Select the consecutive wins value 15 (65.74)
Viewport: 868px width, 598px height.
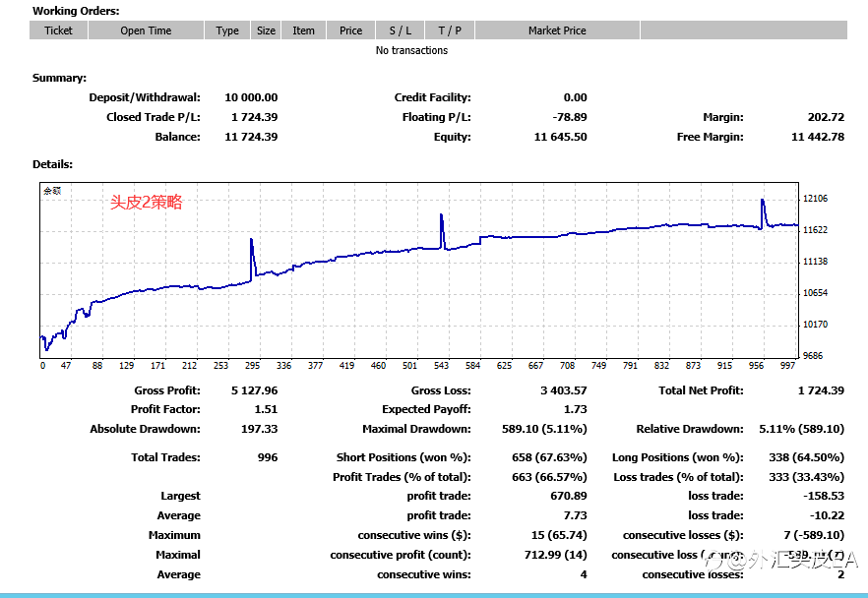pyautogui.click(x=559, y=535)
